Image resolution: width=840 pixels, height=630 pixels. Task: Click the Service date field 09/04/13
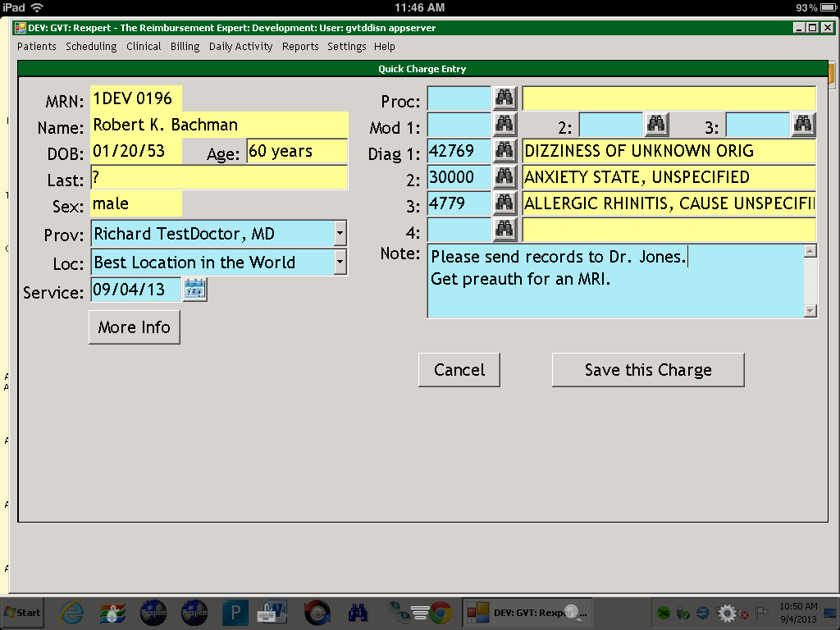[136, 290]
